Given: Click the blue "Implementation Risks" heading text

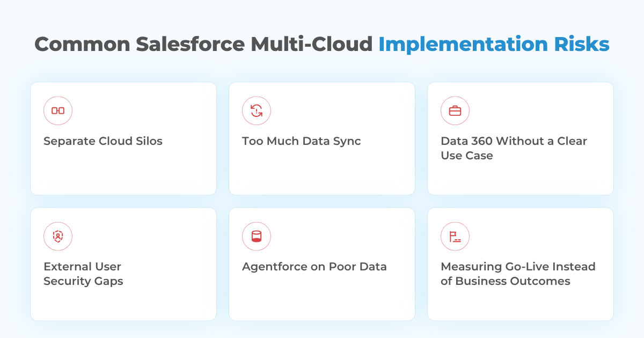Looking at the screenshot, I should pyautogui.click(x=494, y=45).
